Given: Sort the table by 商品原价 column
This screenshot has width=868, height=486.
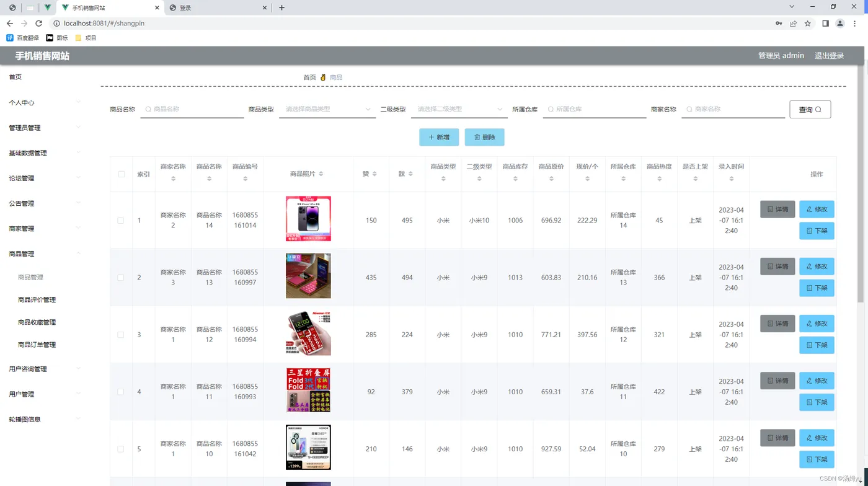Looking at the screenshot, I should click(x=551, y=179).
